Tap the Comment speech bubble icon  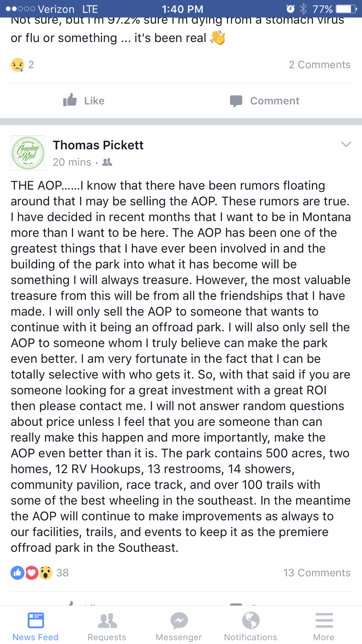coord(236,101)
